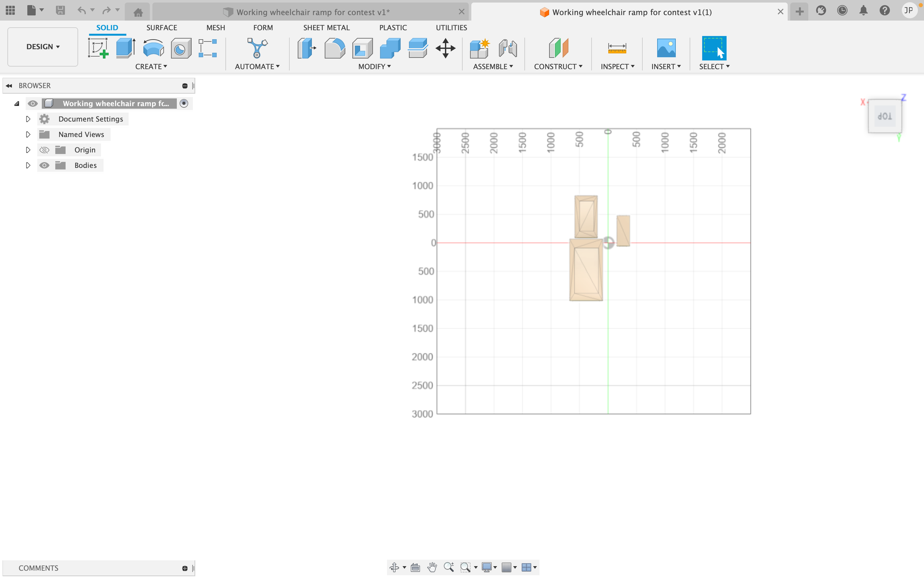The height and width of the screenshot is (579, 924).
Task: Show the hidden Origin folder
Action: pos(44,150)
